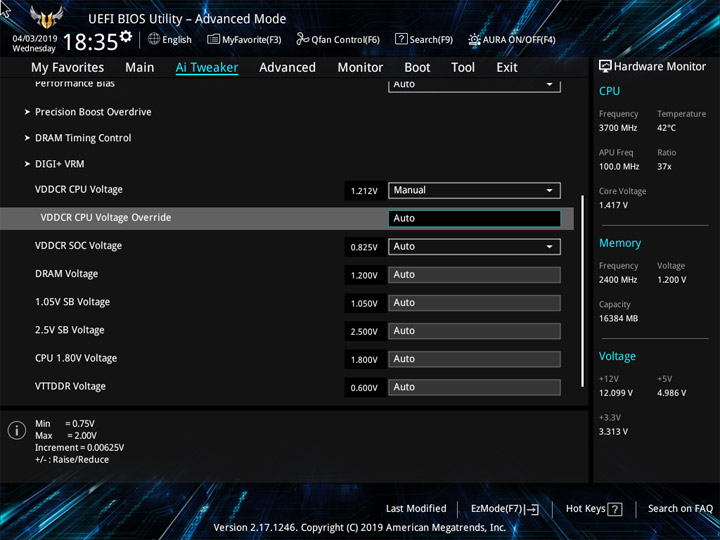Open VDDCR CPU Voltage Manual dropdown
Screen dimensions: 720x540
474,191
